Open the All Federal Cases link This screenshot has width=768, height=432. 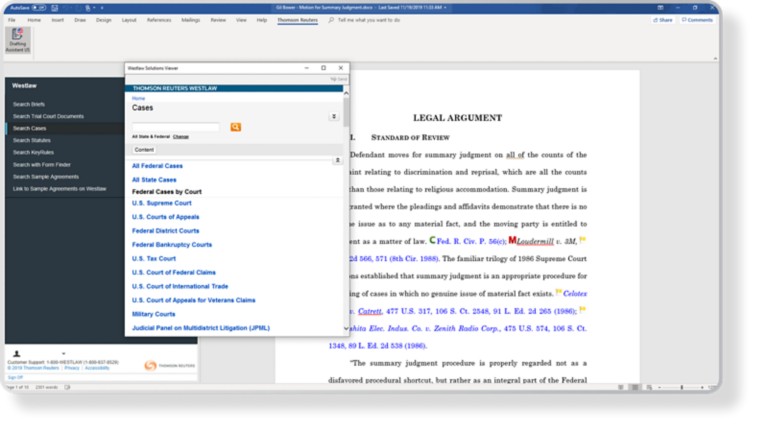(157, 166)
